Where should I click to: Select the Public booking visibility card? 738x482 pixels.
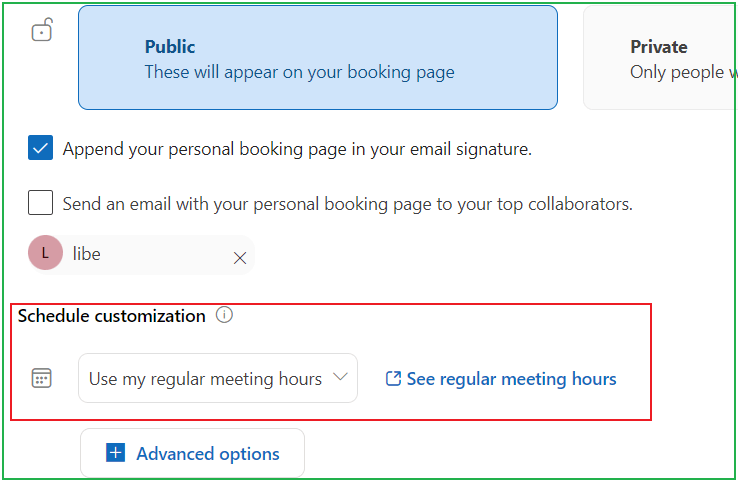(x=318, y=58)
